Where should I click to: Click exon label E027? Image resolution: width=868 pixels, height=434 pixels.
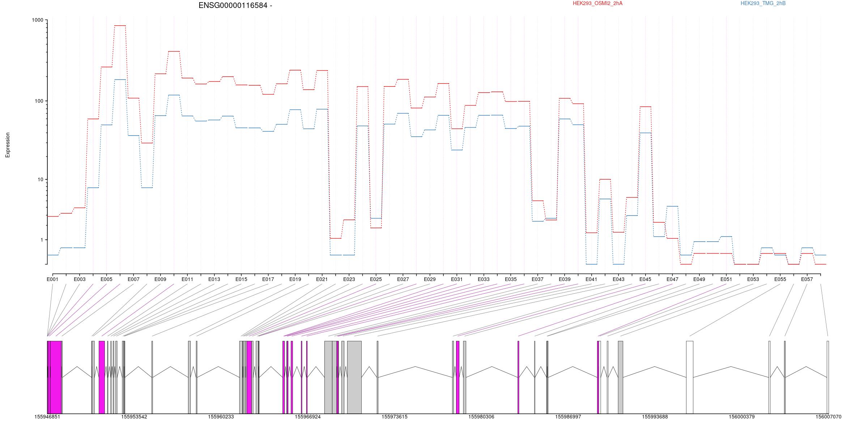click(x=403, y=279)
